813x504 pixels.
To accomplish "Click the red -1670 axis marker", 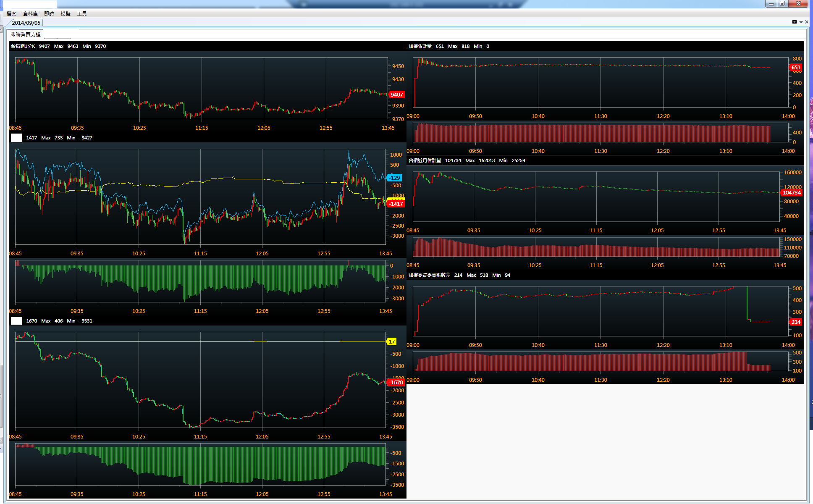I will tap(396, 383).
